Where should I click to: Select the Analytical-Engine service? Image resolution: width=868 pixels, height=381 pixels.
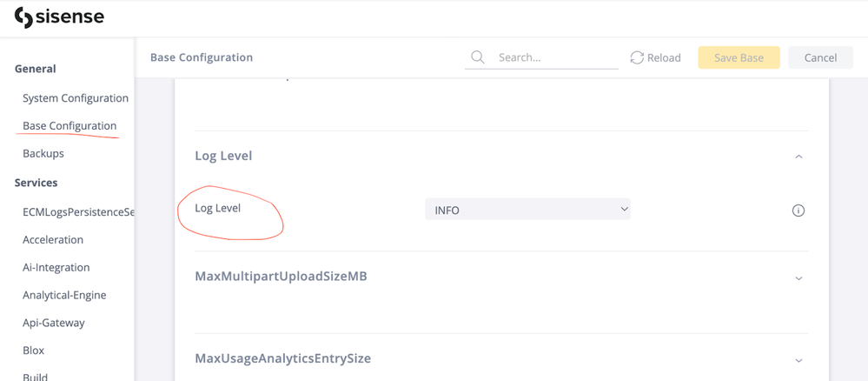[64, 296]
